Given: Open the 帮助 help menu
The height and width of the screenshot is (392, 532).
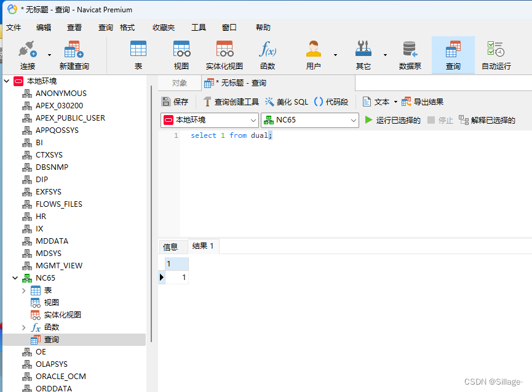Looking at the screenshot, I should (263, 28).
